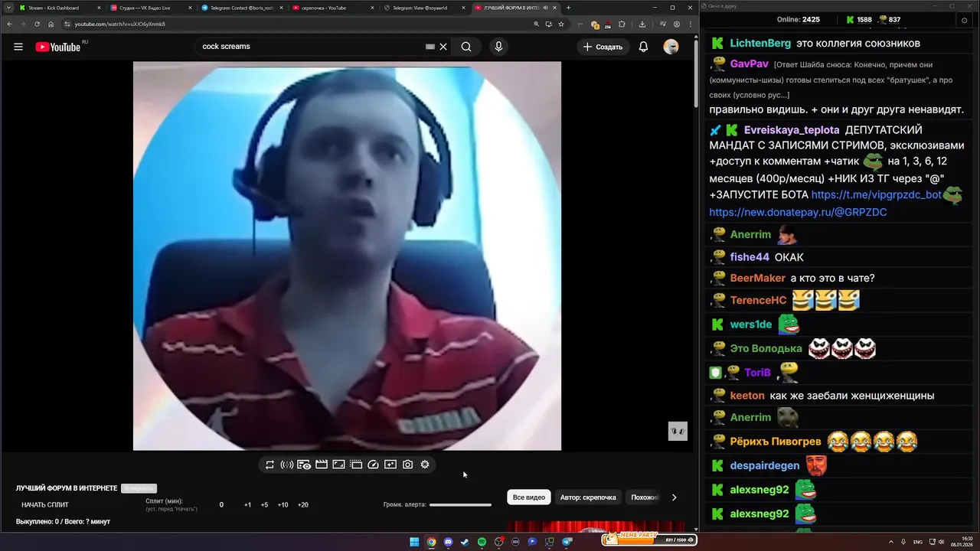Open the YouTube guide hamburger menu
980x551 pixels.
tap(18, 47)
